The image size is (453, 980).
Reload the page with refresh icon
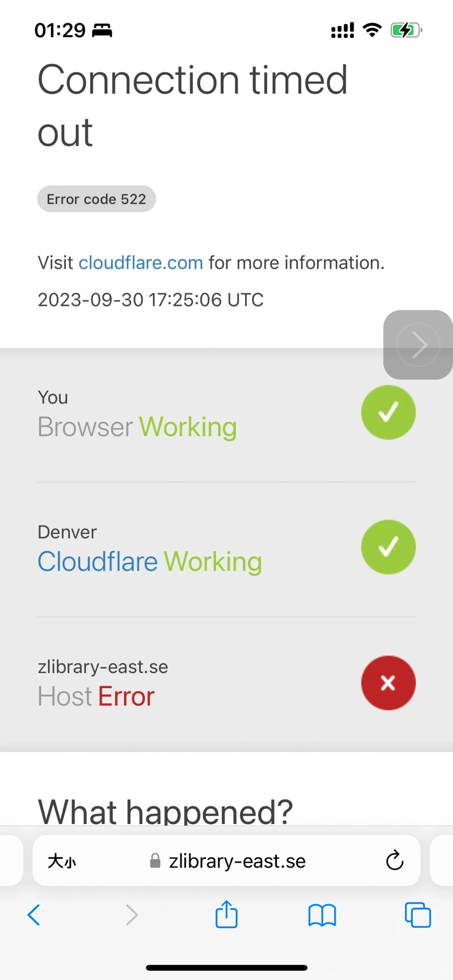[395, 860]
